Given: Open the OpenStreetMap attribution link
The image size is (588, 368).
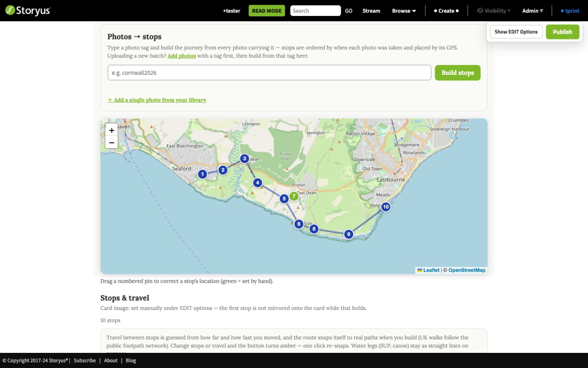Looking at the screenshot, I should [467, 270].
